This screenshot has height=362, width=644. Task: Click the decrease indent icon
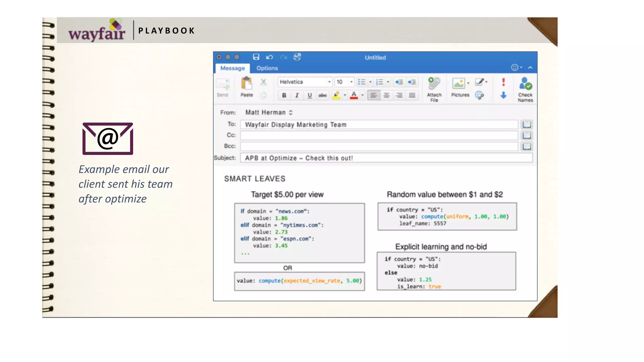[x=399, y=82]
